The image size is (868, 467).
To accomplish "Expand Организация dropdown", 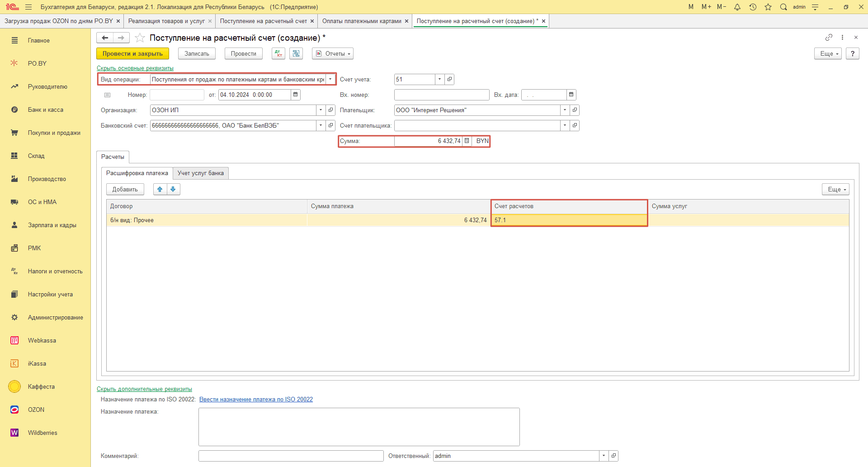I will [321, 110].
